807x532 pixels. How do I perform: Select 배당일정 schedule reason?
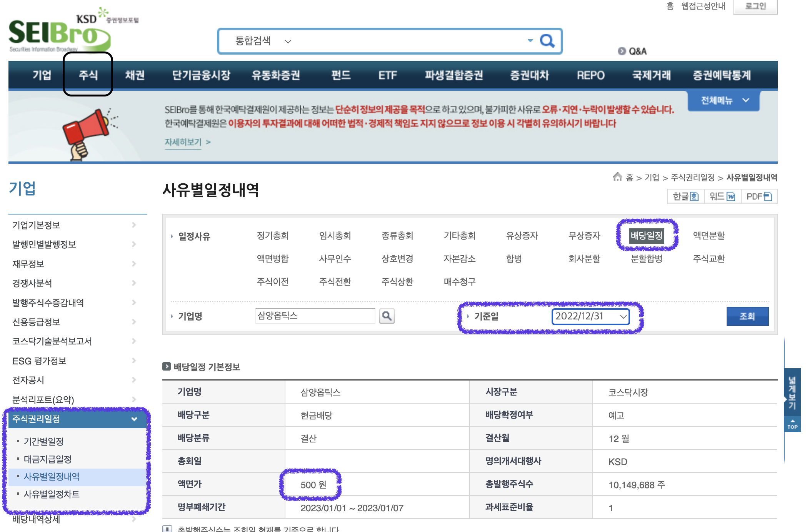647,235
